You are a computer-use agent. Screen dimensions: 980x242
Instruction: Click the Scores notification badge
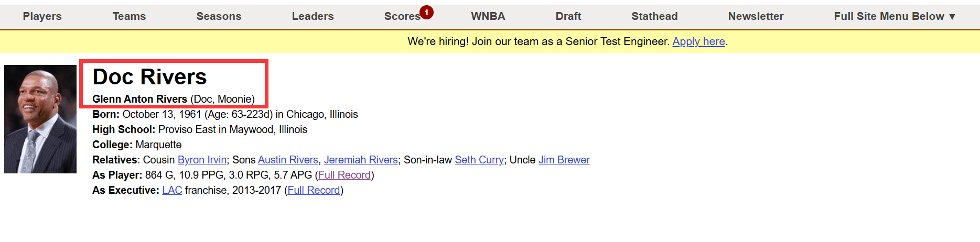point(426,12)
